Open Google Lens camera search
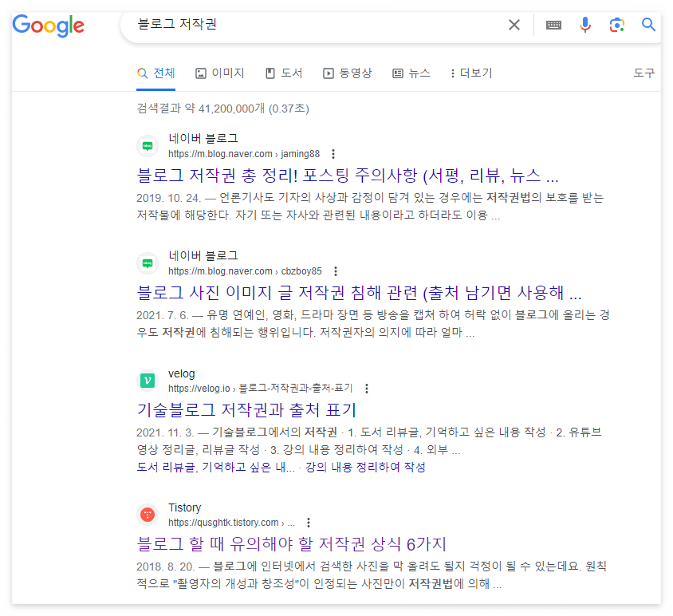This screenshot has width=673, height=616. pyautogui.click(x=616, y=24)
